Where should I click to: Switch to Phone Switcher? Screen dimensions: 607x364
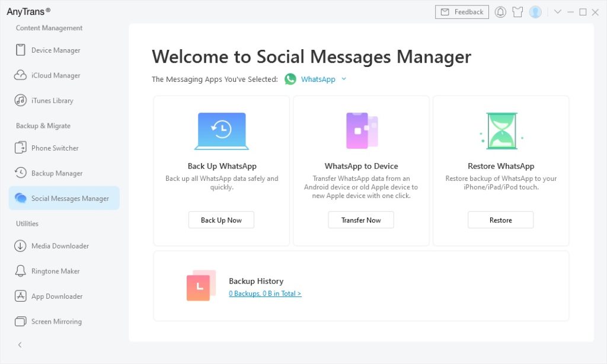[x=64, y=148]
